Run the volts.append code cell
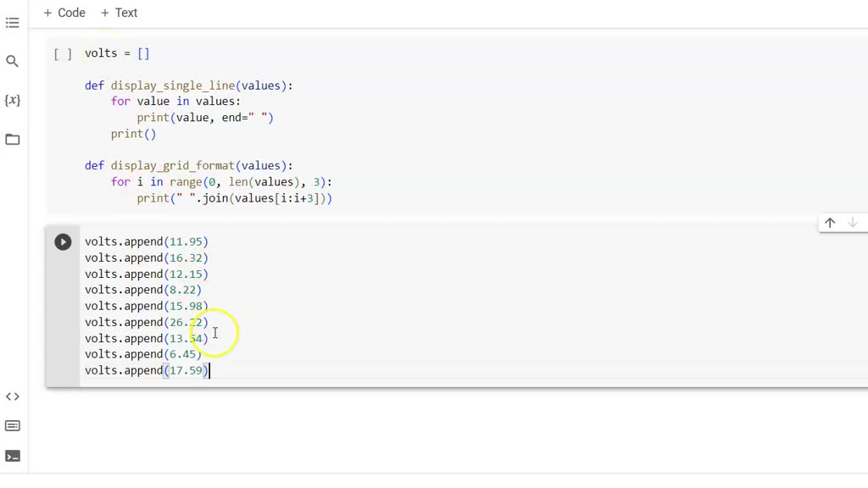Image resolution: width=868 pixels, height=488 pixels. click(x=63, y=241)
